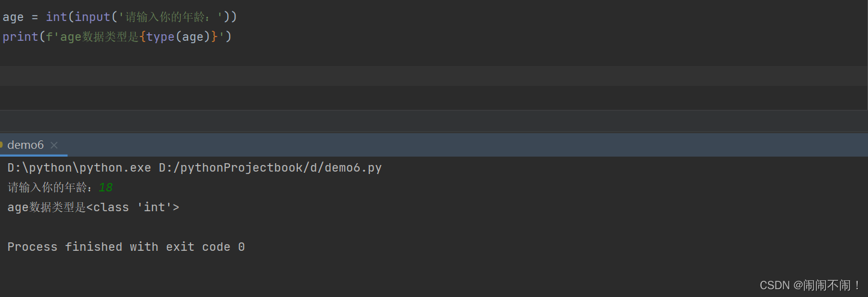Close the demo6 run tab

click(54, 145)
